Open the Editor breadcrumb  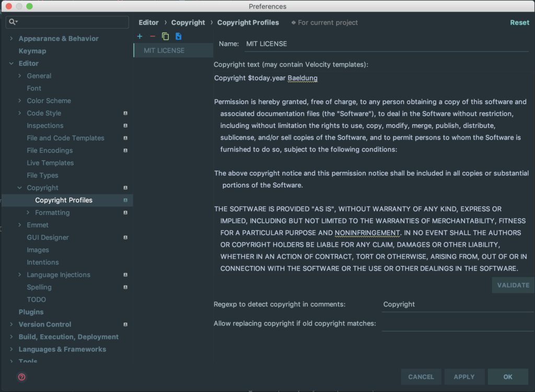click(x=148, y=22)
